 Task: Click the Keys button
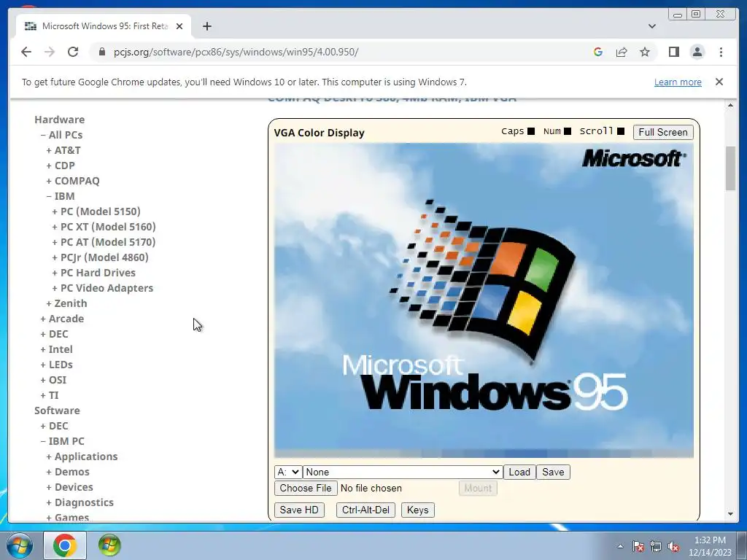pyautogui.click(x=418, y=510)
